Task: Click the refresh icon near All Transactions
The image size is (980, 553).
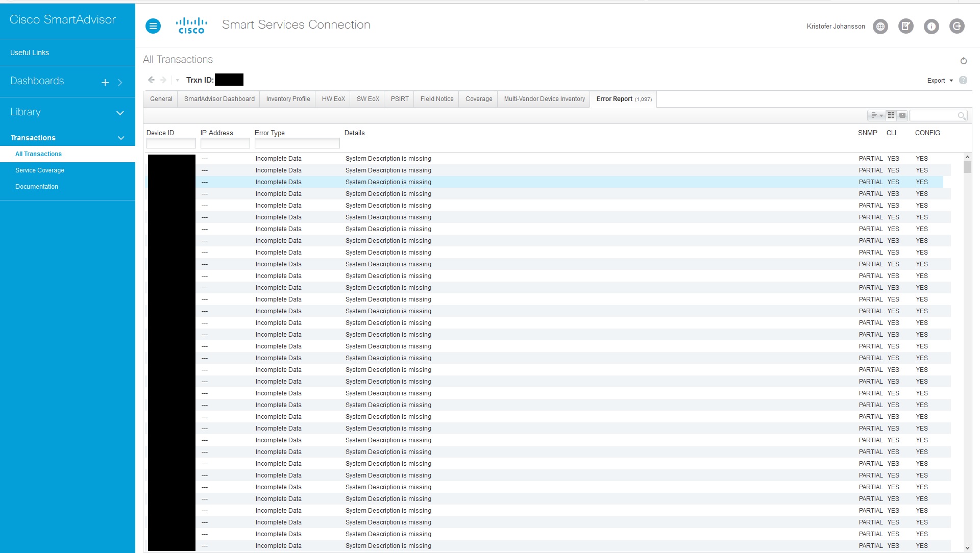Action: coord(963,61)
